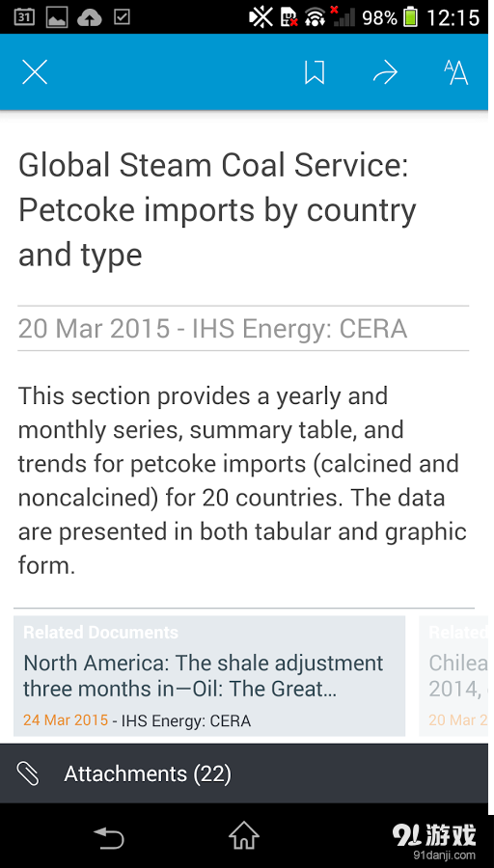The height and width of the screenshot is (868, 494).
Task: Tap the Wi-Fi status icon
Action: [316, 17]
